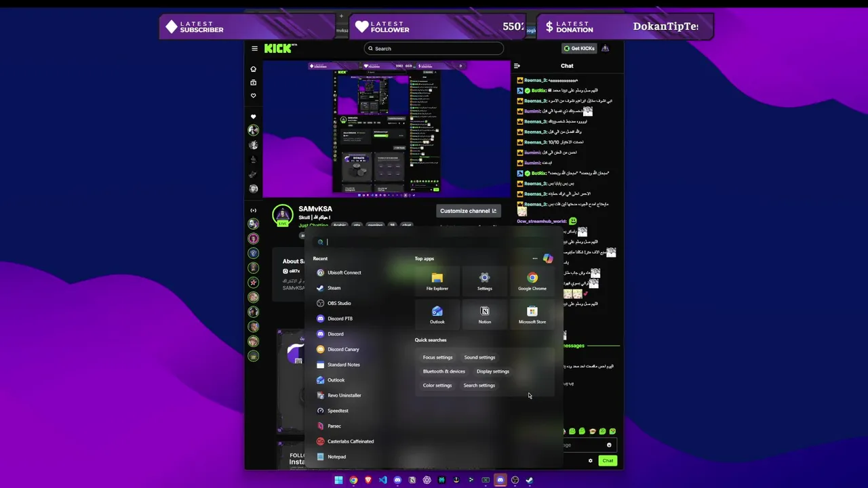Viewport: 868px width, 488px height.
Task: Open chat settings gear icon
Action: (x=590, y=461)
